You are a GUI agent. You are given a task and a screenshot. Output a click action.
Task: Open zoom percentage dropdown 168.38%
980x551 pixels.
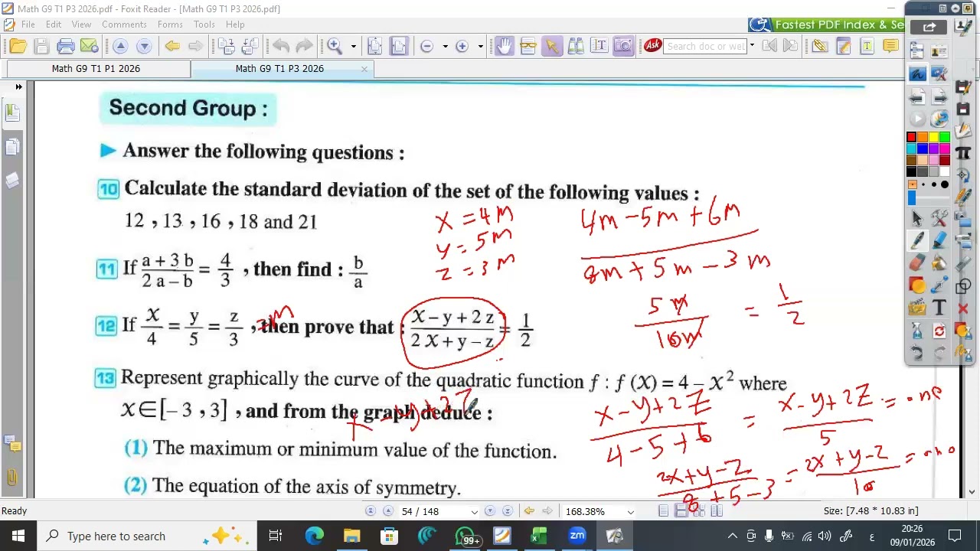(631, 511)
